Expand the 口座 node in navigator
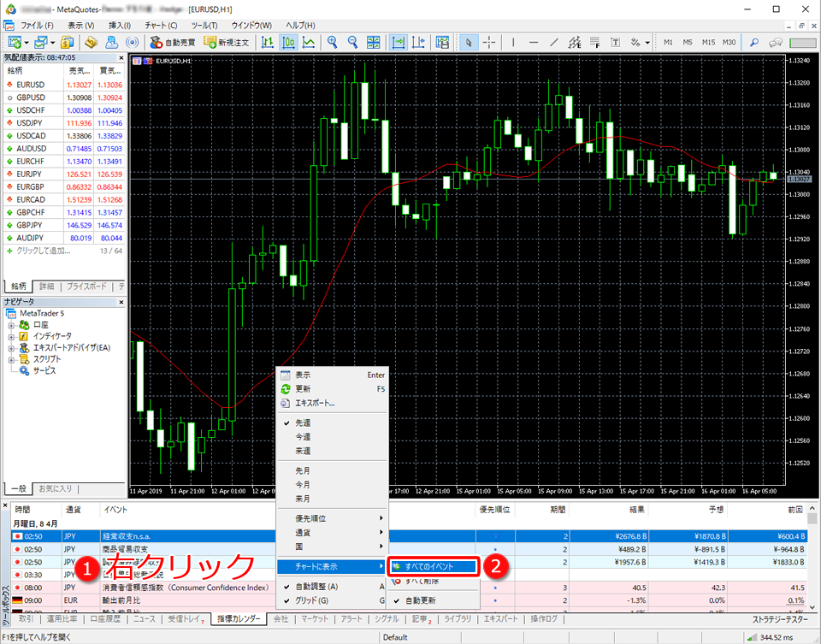The image size is (821, 644). [x=12, y=325]
